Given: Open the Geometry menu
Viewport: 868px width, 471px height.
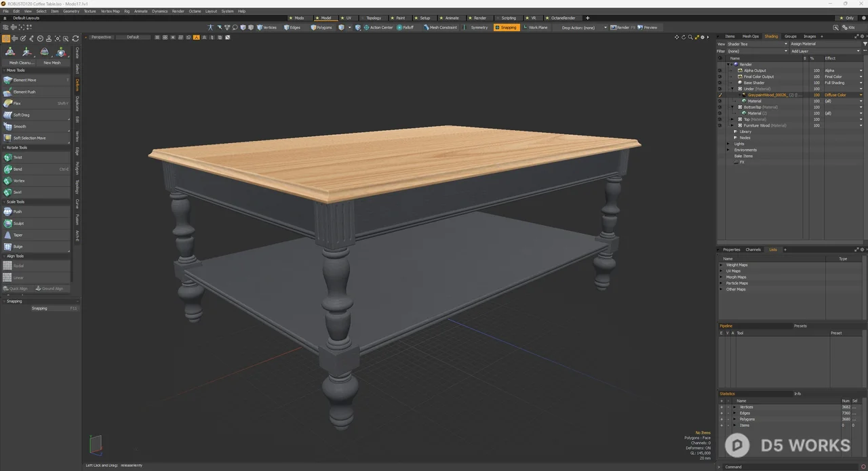Looking at the screenshot, I should coord(71,12).
